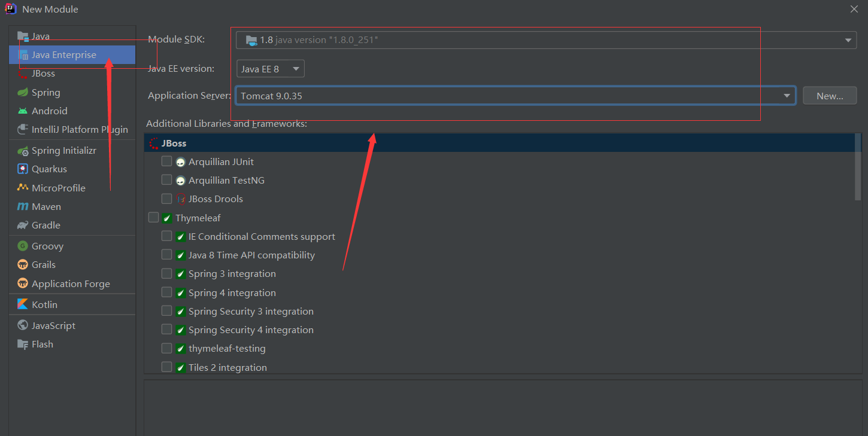This screenshot has height=436, width=868.
Task: Open the Java EE version dropdown
Action: [271, 69]
